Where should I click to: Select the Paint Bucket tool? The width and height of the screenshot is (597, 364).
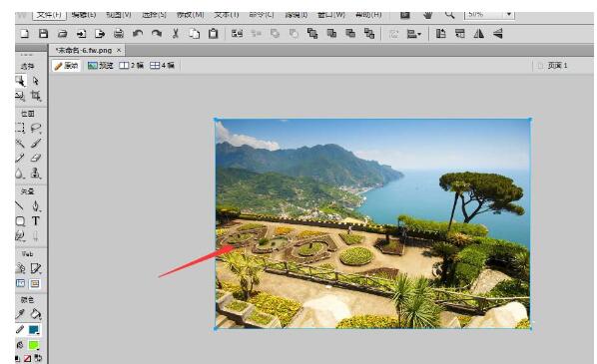35,314
